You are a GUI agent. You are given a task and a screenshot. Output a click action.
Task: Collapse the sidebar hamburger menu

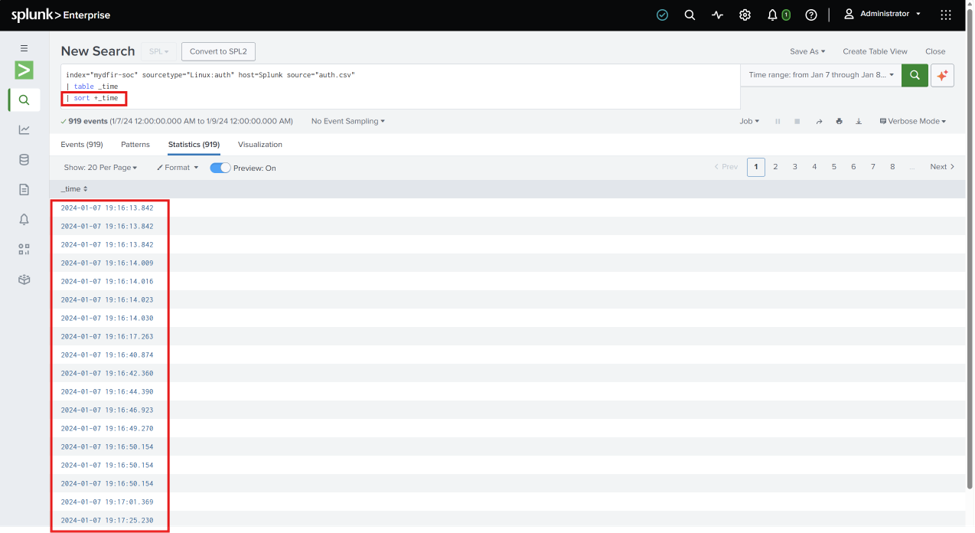(24, 48)
